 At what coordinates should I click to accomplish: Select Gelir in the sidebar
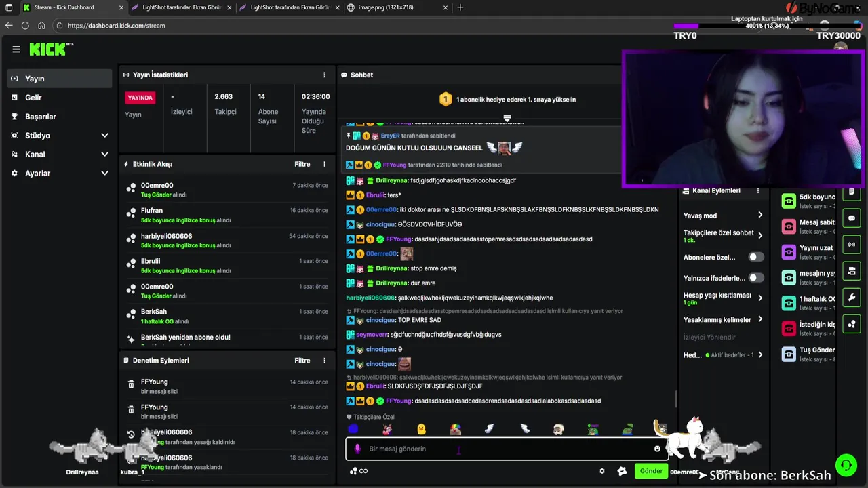coord(60,98)
